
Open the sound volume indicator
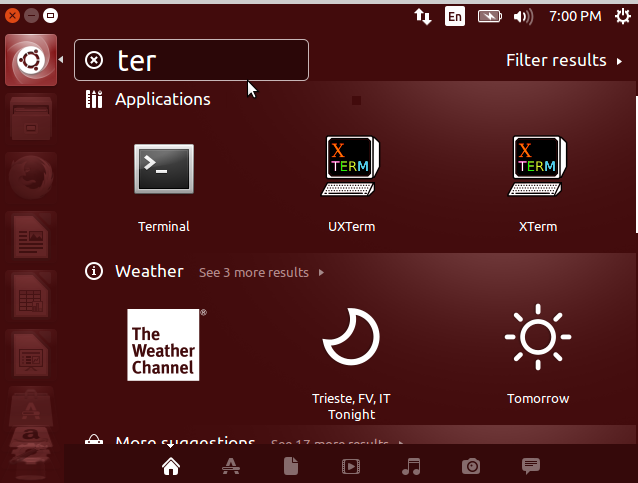click(x=523, y=17)
